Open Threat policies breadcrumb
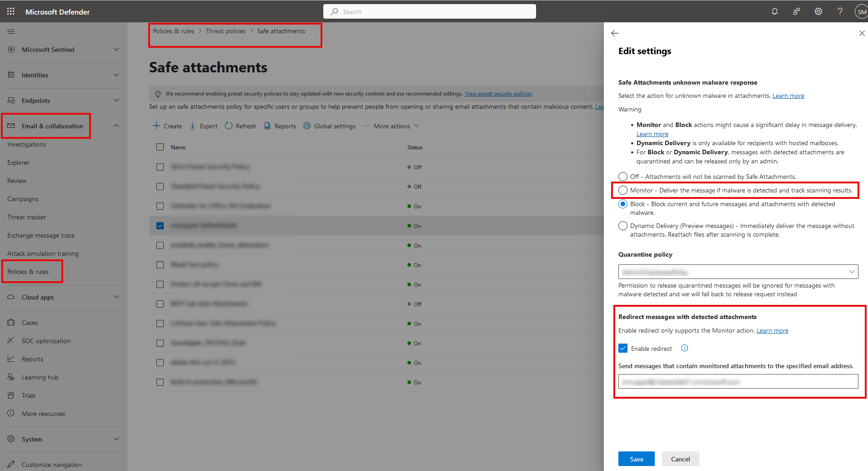This screenshot has height=471, width=868. 226,31
